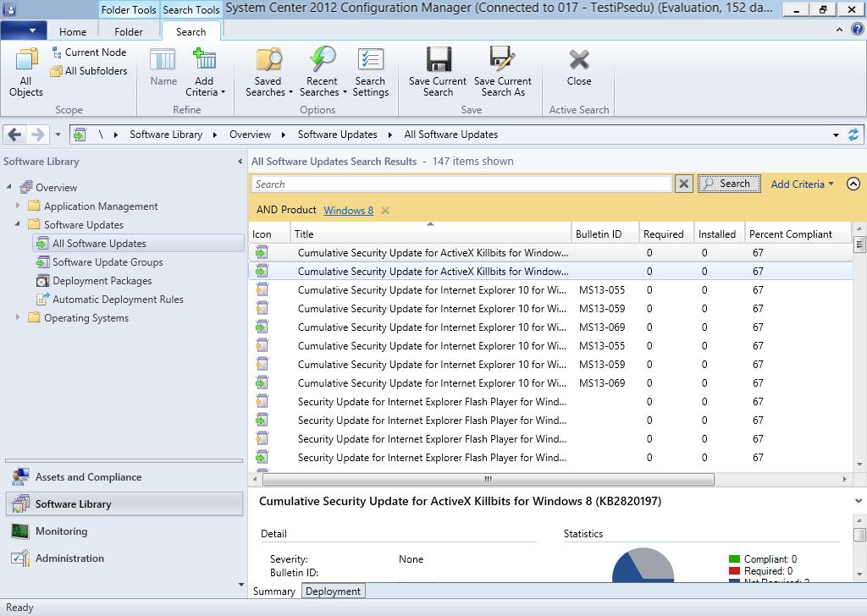Screen dimensions: 867x616
Task: Open the navigation history dropdown arrow
Action: (x=58, y=135)
